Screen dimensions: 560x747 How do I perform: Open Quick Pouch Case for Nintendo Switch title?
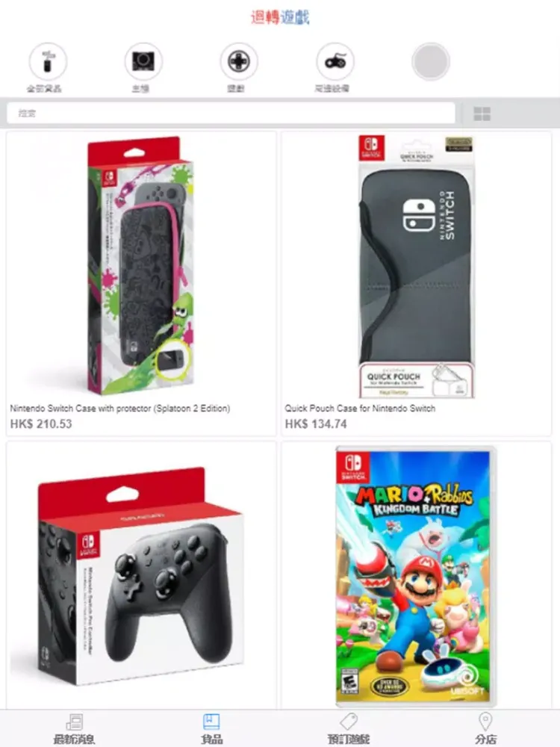(360, 409)
